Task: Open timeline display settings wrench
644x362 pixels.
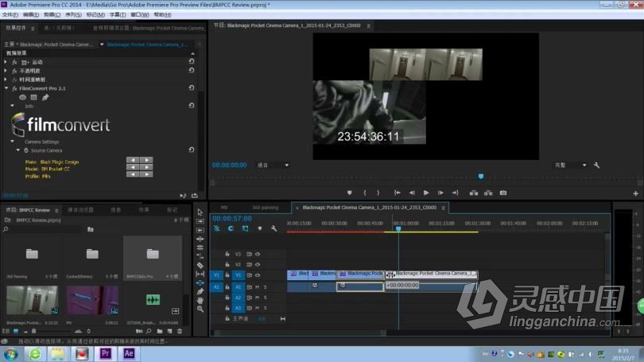Action: (274, 228)
